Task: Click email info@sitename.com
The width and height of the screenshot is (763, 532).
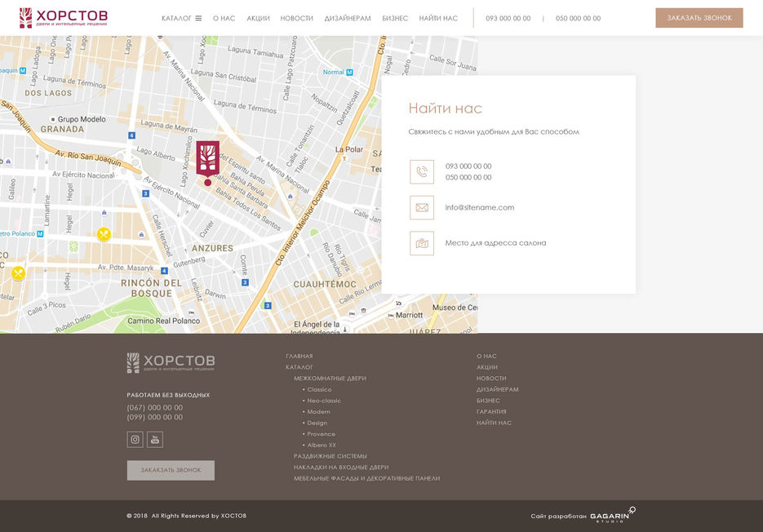Action: (x=479, y=207)
